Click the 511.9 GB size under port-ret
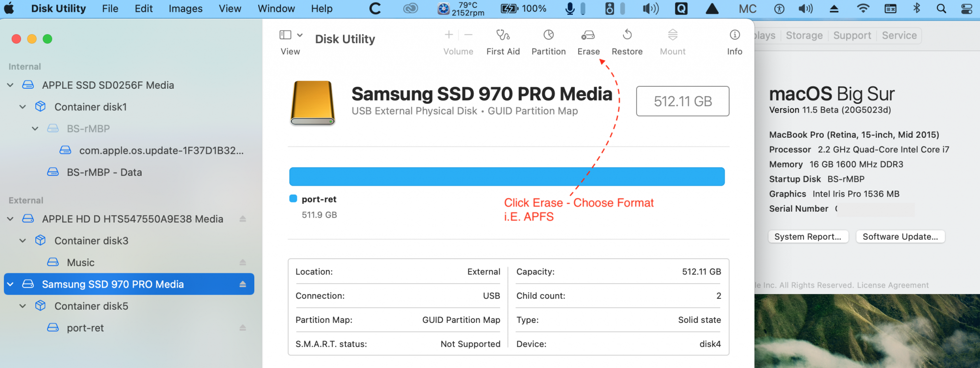 (x=319, y=215)
